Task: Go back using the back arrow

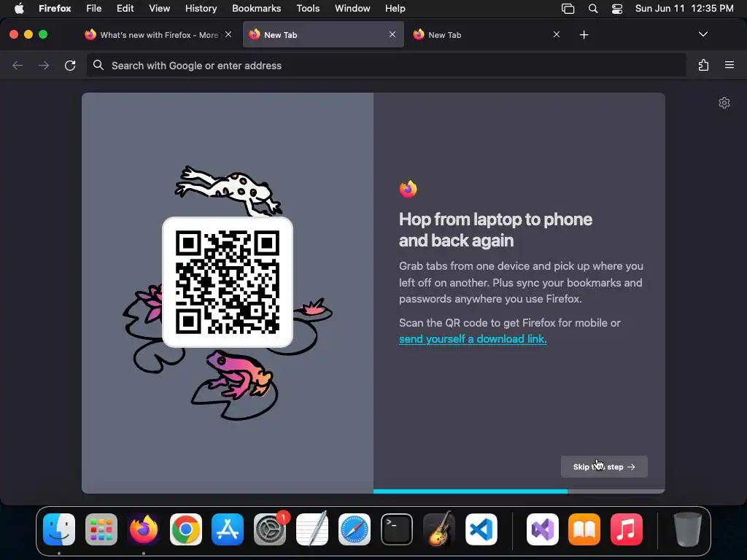Action: (x=18, y=65)
